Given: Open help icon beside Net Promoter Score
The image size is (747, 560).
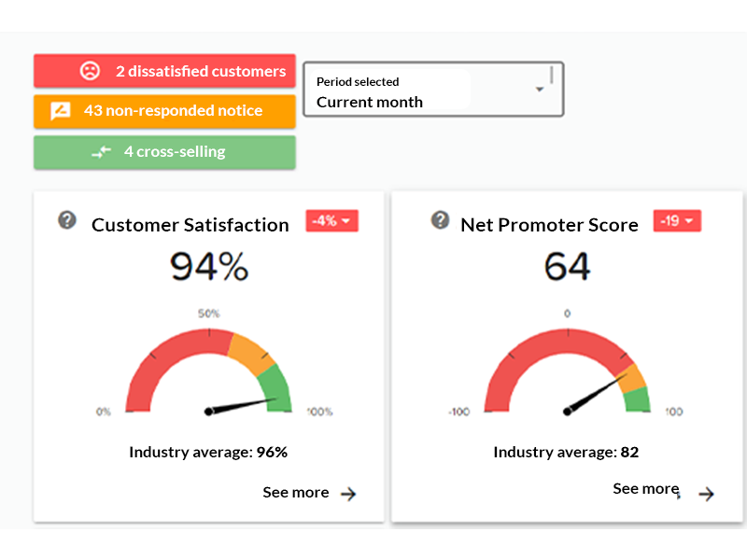Looking at the screenshot, I should [x=441, y=219].
